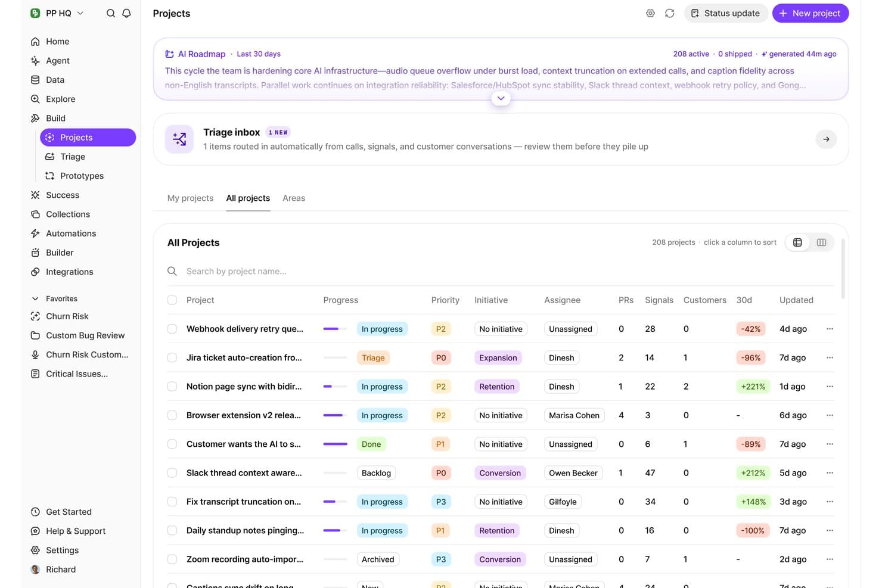Open the Churn Risk favorite
The height and width of the screenshot is (588, 882).
tap(67, 316)
